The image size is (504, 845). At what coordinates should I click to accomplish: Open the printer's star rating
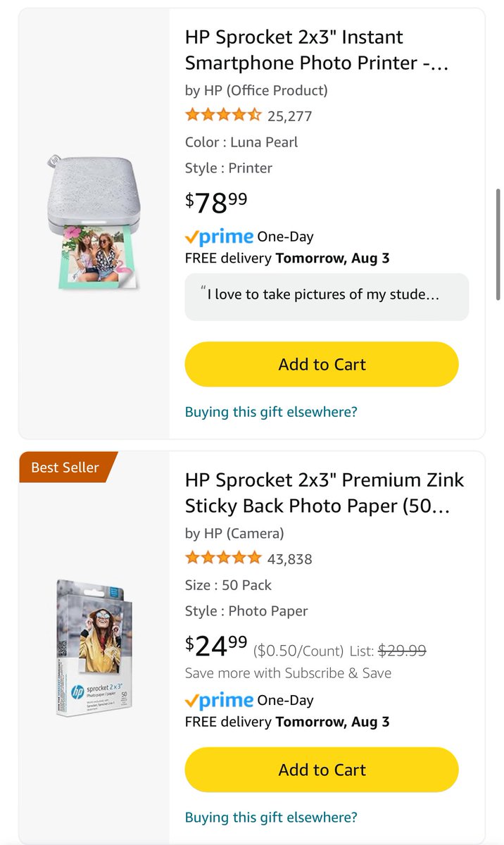[223, 115]
